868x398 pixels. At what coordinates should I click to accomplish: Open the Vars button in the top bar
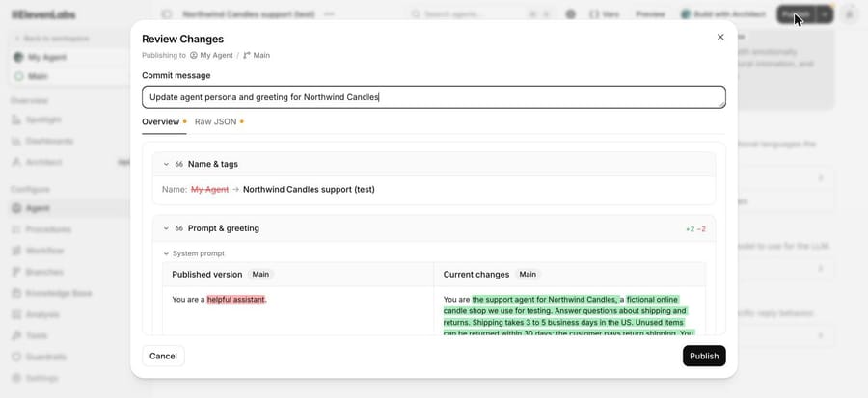pos(605,14)
